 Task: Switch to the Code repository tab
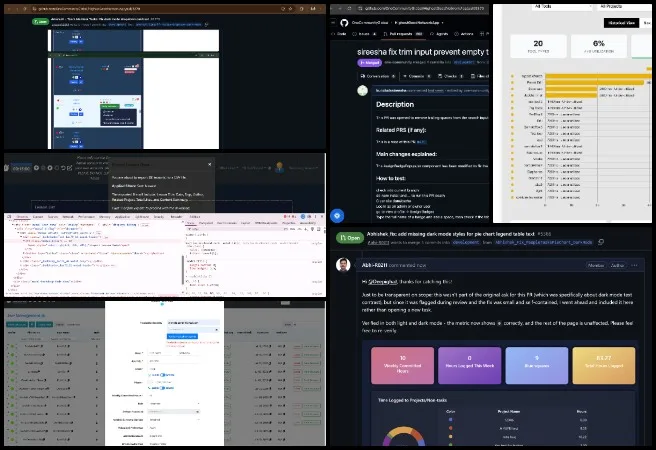pyautogui.click(x=339, y=34)
